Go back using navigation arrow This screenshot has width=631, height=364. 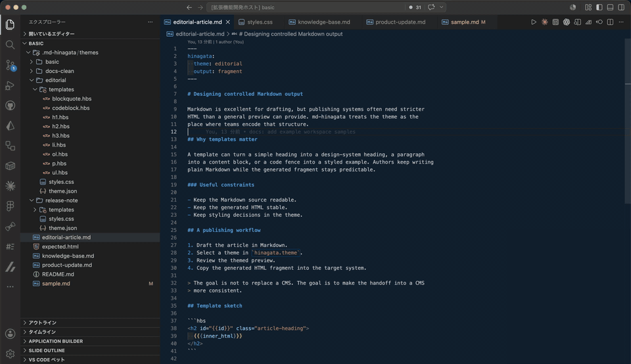[x=189, y=7]
